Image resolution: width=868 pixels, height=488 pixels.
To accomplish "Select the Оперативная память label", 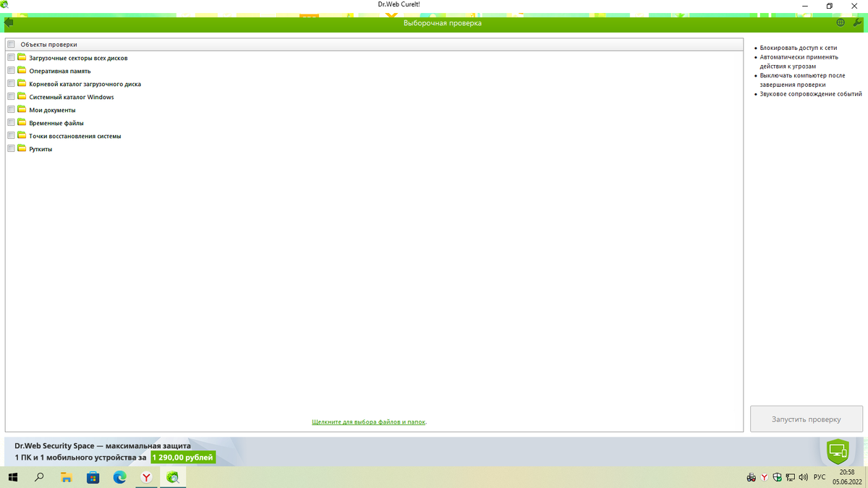I will (x=60, y=71).
